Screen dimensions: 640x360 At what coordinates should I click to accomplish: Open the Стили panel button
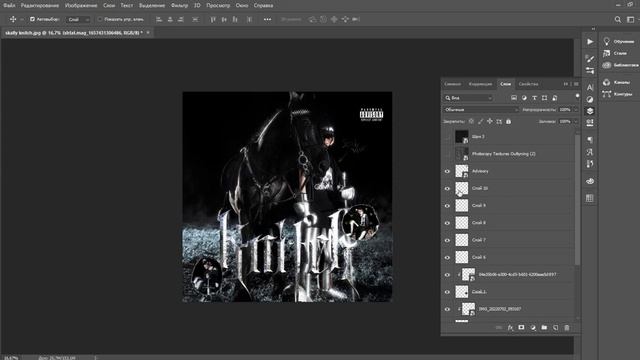(615, 53)
